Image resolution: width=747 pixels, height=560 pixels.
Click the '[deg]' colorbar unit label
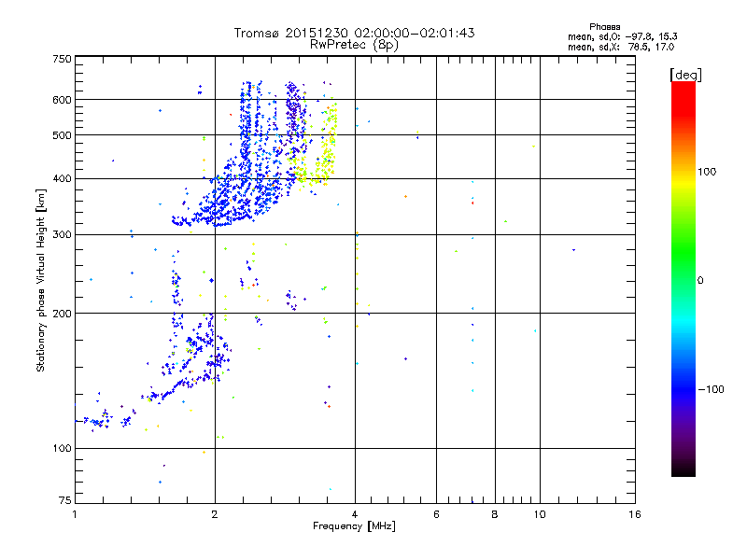click(685, 75)
